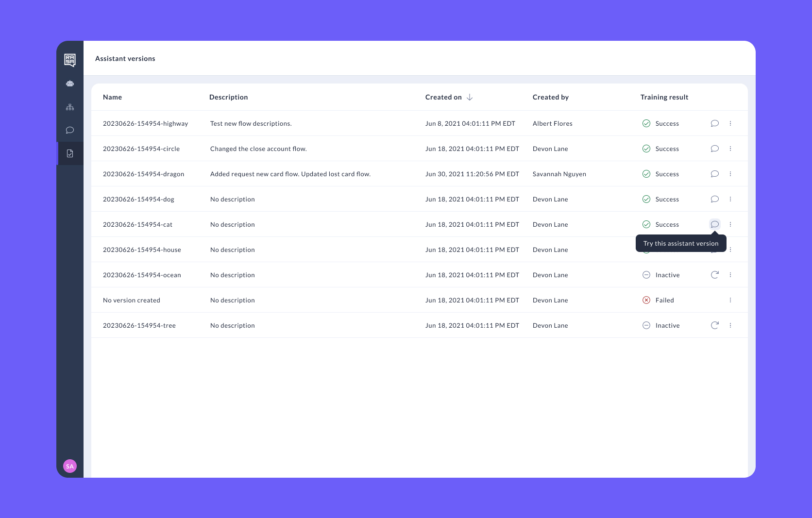
Task: Retrain the ocean version with refresh icon
Action: tap(714, 275)
